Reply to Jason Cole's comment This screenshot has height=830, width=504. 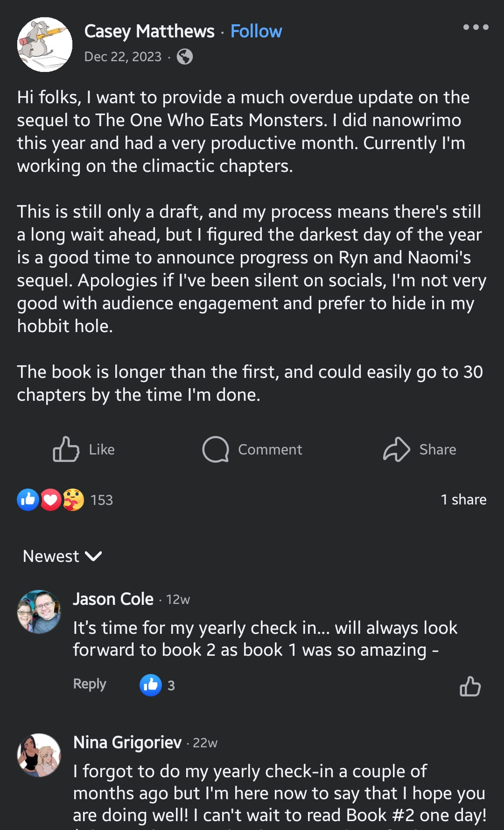click(x=90, y=684)
